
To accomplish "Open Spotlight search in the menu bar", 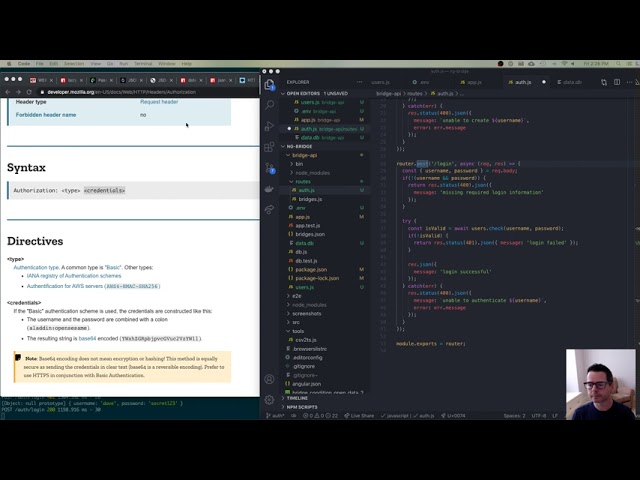I will 619,64.
